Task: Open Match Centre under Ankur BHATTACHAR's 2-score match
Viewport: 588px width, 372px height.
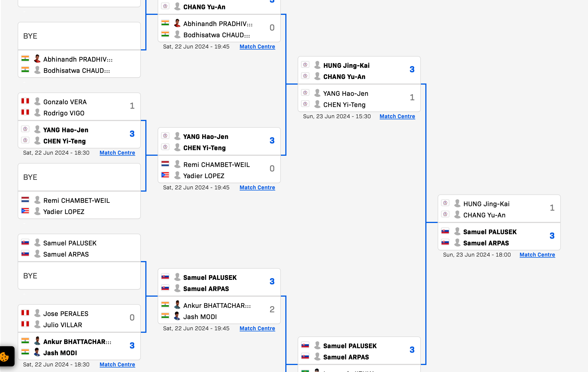Action: 257,328
